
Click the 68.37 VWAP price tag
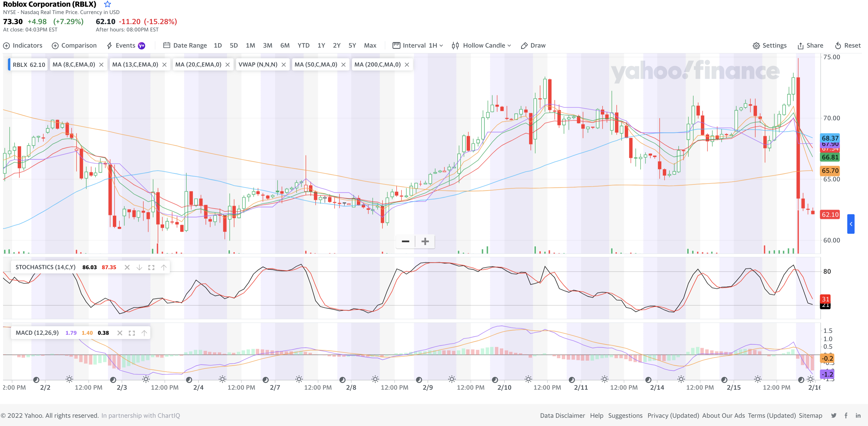click(x=830, y=138)
